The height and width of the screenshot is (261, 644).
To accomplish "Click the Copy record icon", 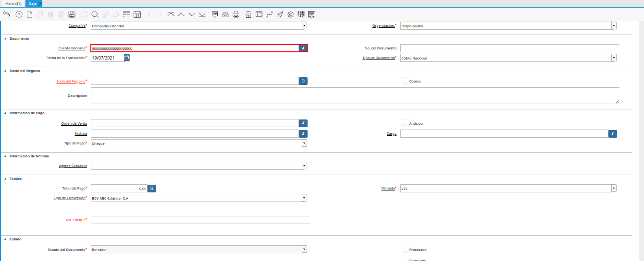I will coord(40,14).
